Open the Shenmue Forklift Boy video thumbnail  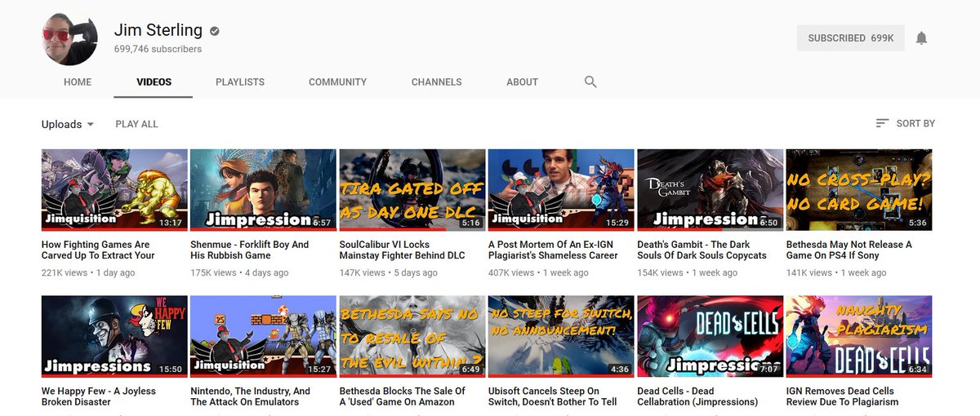[x=263, y=189]
